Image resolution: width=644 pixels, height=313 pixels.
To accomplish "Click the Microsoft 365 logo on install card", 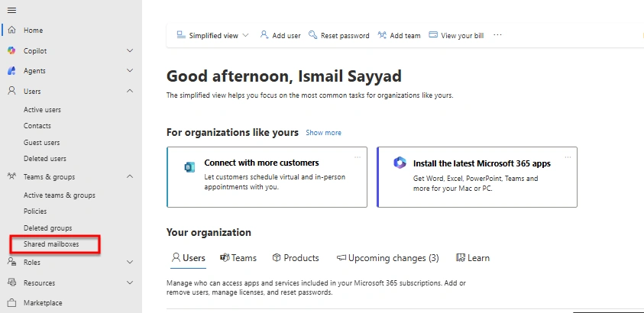I will (x=400, y=163).
